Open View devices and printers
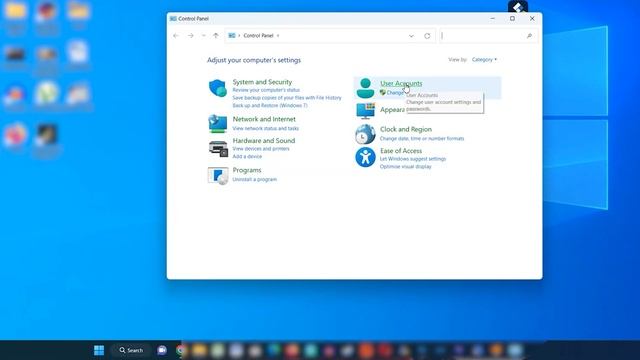The height and width of the screenshot is (360, 640). (261, 149)
